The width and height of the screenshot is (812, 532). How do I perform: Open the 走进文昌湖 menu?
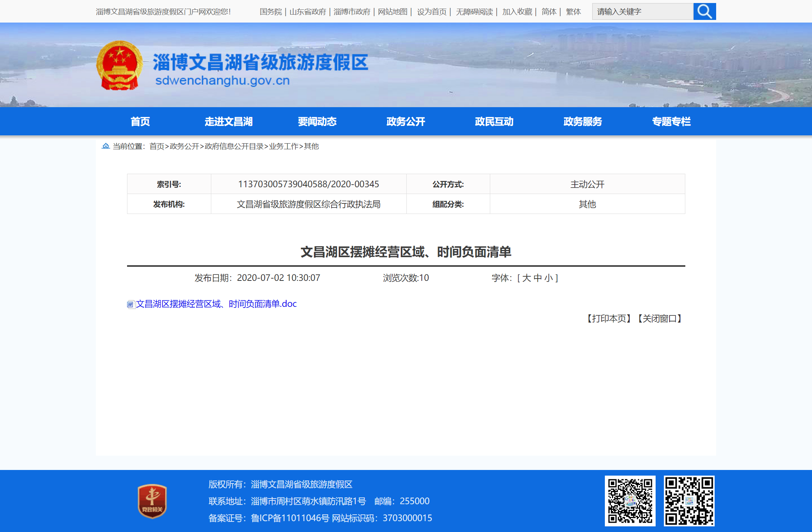tap(228, 121)
